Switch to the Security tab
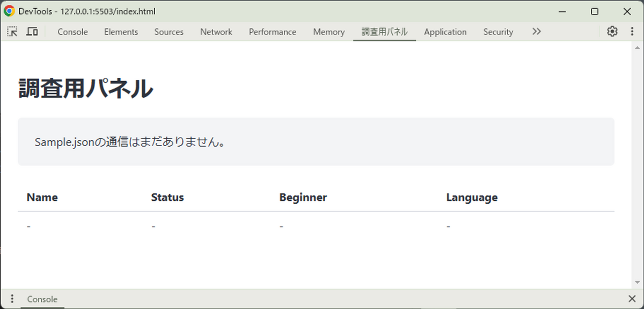The width and height of the screenshot is (644, 309). tap(498, 32)
